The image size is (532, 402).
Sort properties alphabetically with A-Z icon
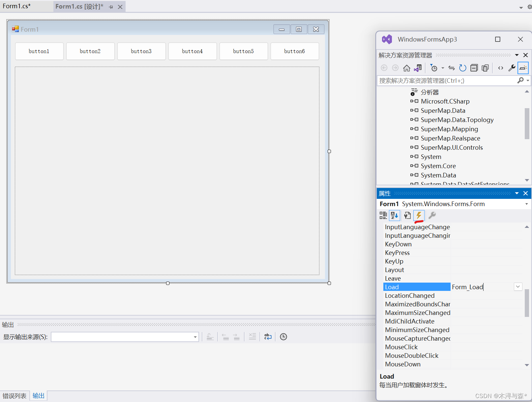coord(395,215)
